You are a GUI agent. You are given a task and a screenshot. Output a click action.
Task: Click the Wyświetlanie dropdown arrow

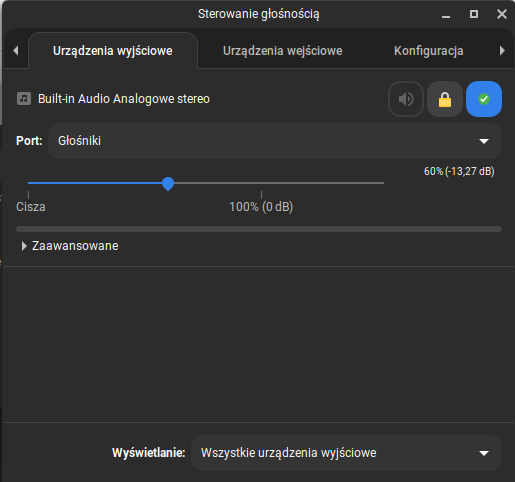click(x=484, y=453)
